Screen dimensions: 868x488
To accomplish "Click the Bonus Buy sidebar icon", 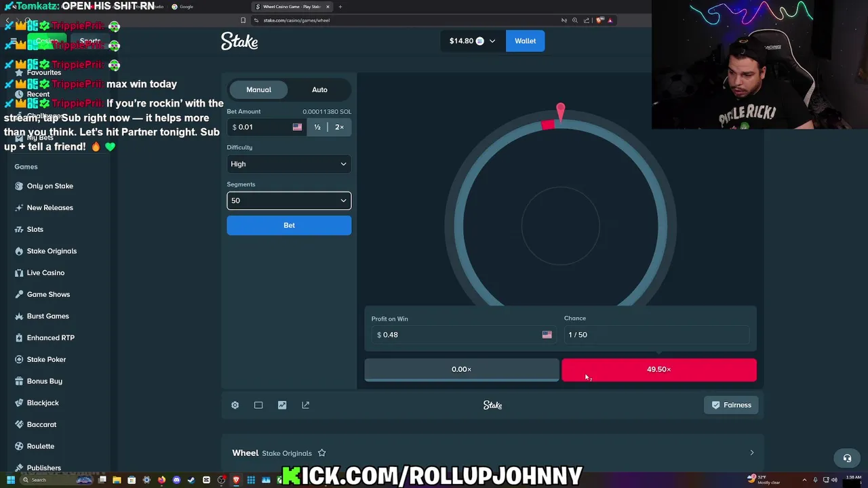I will [x=19, y=381].
